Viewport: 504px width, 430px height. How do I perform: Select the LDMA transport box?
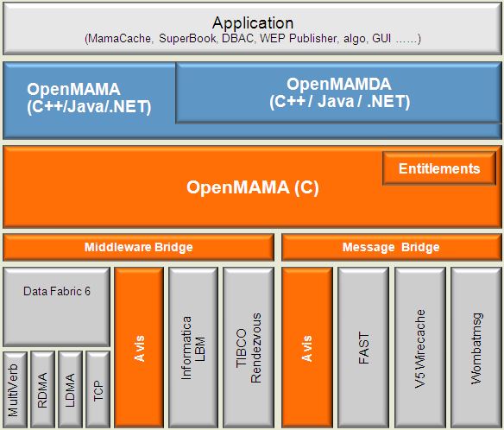point(70,389)
